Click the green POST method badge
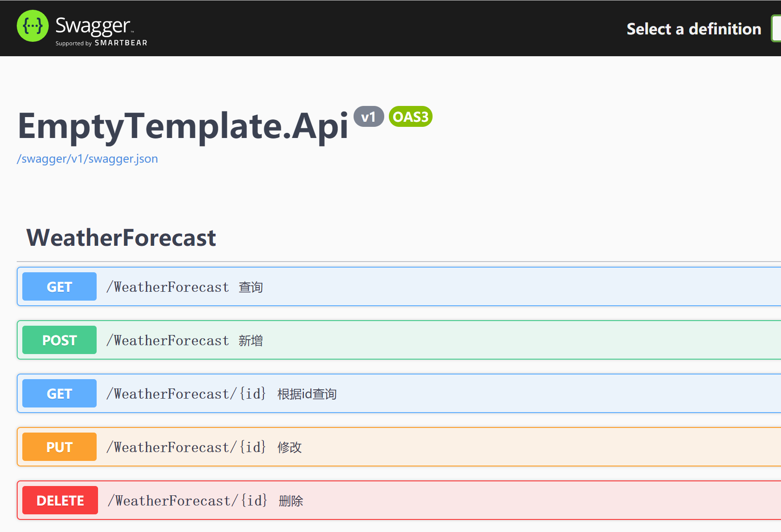 pyautogui.click(x=59, y=340)
